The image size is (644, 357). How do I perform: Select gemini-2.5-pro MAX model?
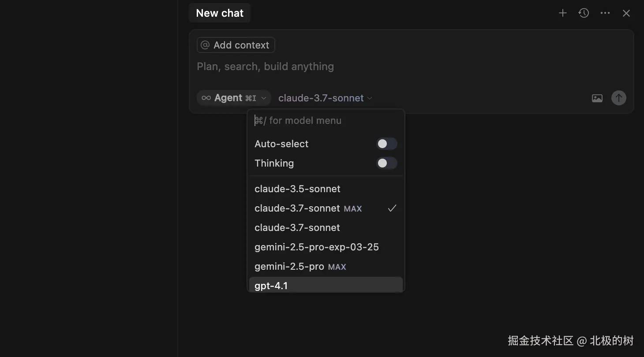coord(300,266)
